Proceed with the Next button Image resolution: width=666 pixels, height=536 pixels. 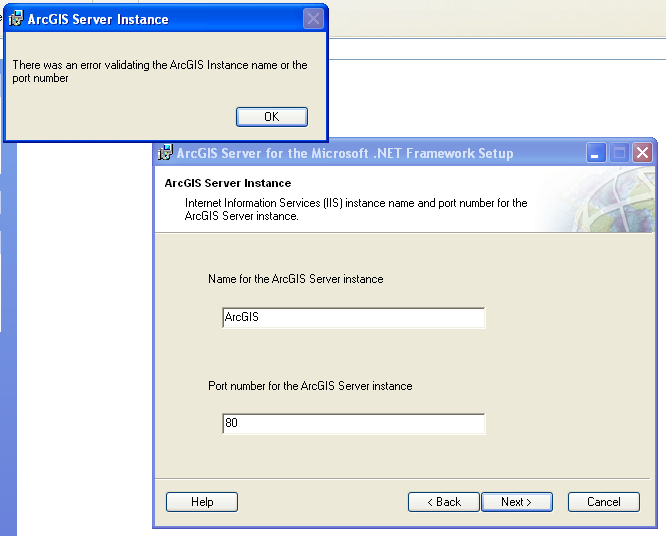517,502
